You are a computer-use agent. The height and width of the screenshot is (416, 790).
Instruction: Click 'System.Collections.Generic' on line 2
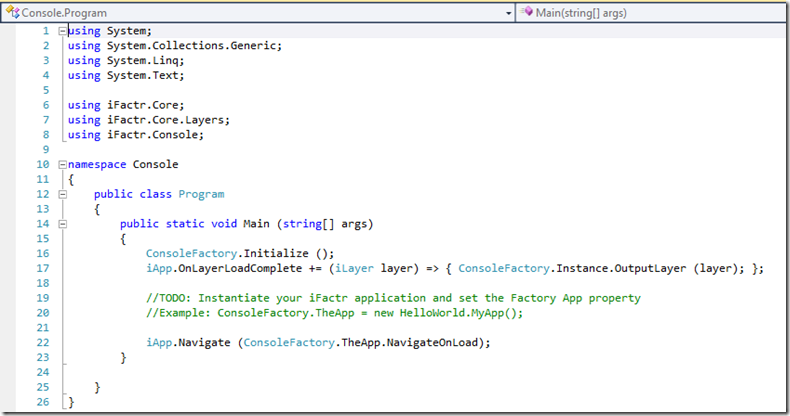(191, 46)
